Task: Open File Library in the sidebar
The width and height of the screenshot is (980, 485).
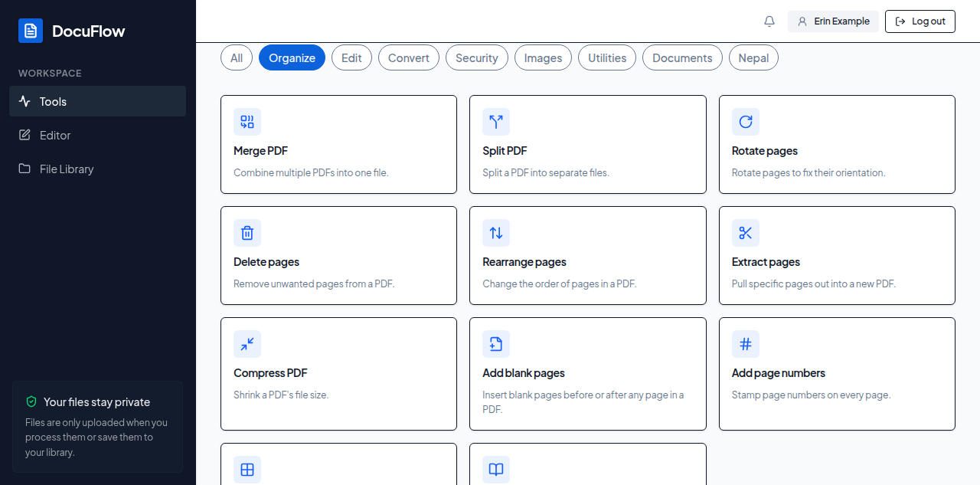Action: pos(97,169)
